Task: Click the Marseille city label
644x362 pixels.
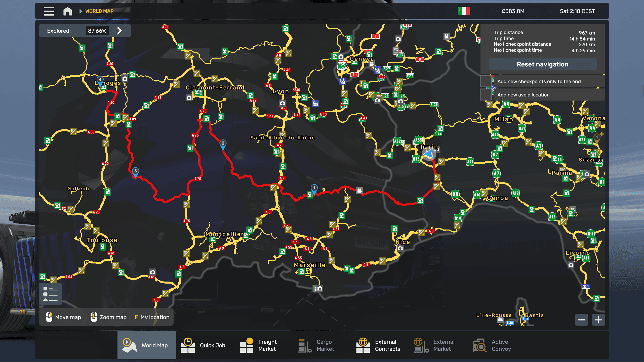Action: (309, 265)
